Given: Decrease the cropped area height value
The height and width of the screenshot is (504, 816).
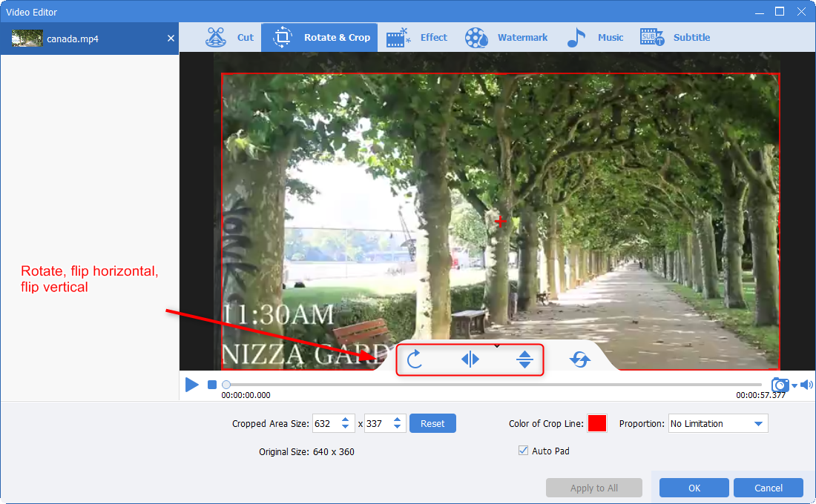Looking at the screenshot, I should (398, 428).
